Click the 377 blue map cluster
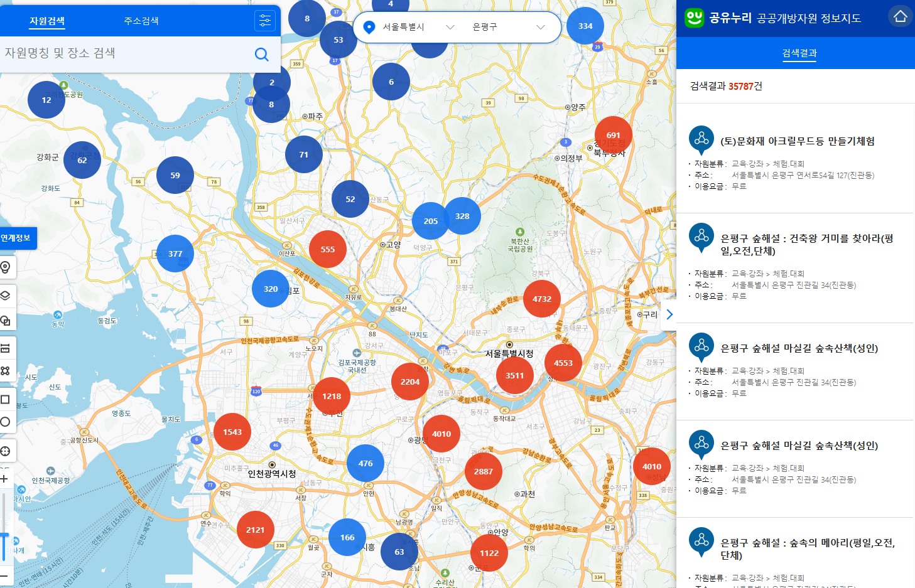This screenshot has height=588, width=915. [x=175, y=254]
